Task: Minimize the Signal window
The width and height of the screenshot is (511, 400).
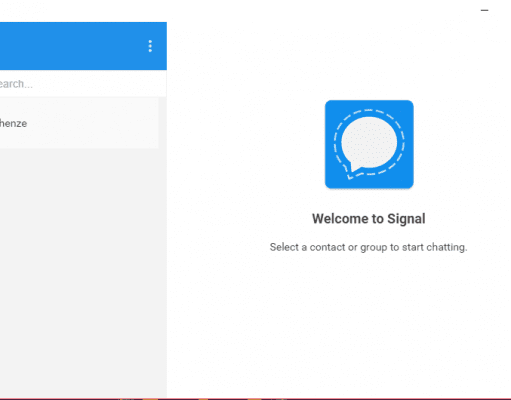Action: [x=484, y=10]
